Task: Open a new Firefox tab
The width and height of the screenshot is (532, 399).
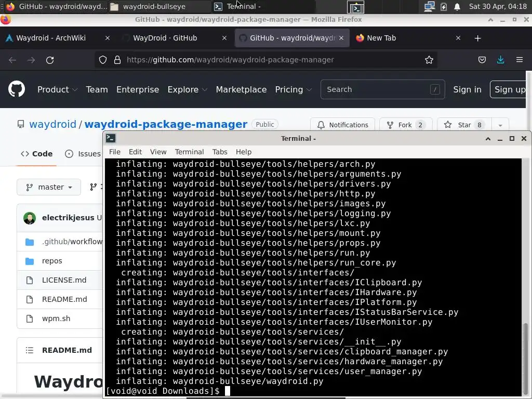Action: coord(477,38)
